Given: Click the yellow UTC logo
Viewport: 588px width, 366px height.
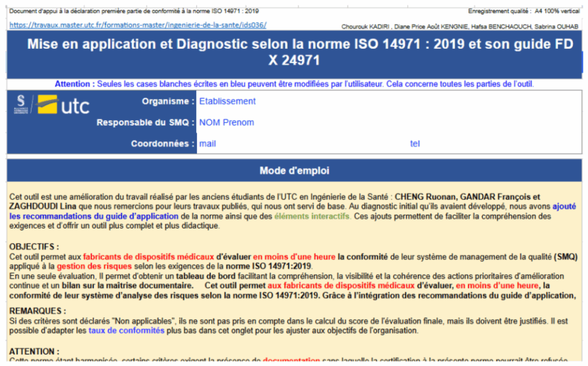Looking at the screenshot, I should (x=63, y=105).
